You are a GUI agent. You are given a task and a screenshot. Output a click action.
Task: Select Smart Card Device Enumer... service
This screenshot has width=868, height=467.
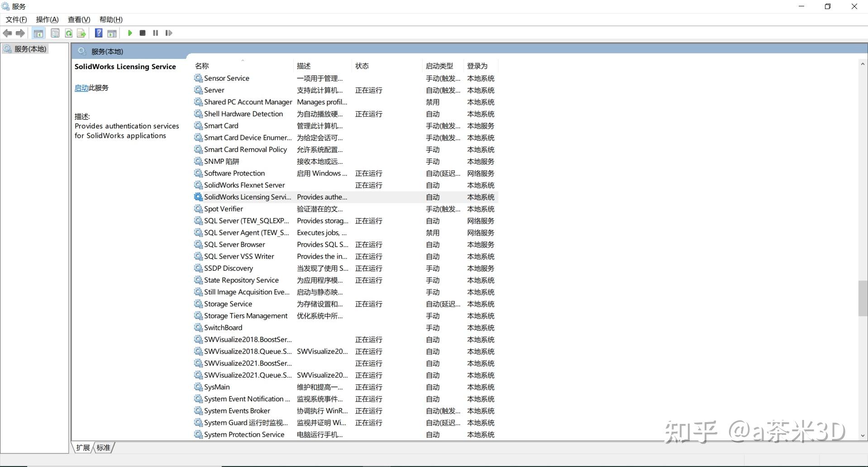click(x=346, y=138)
